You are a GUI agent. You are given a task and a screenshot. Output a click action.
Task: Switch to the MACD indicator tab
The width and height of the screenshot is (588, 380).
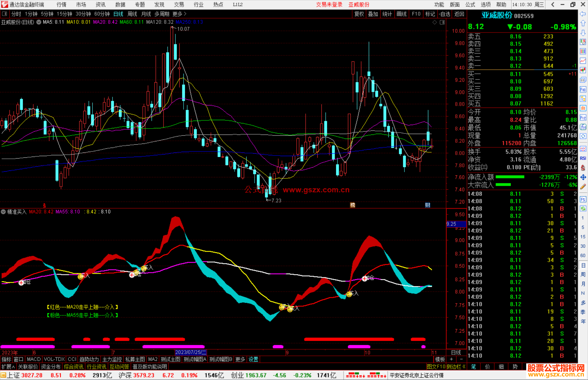tap(34, 359)
